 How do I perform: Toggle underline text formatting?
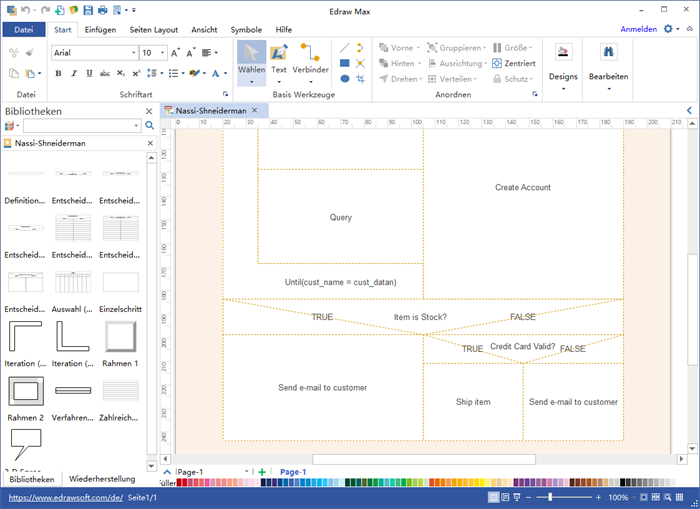(87, 73)
